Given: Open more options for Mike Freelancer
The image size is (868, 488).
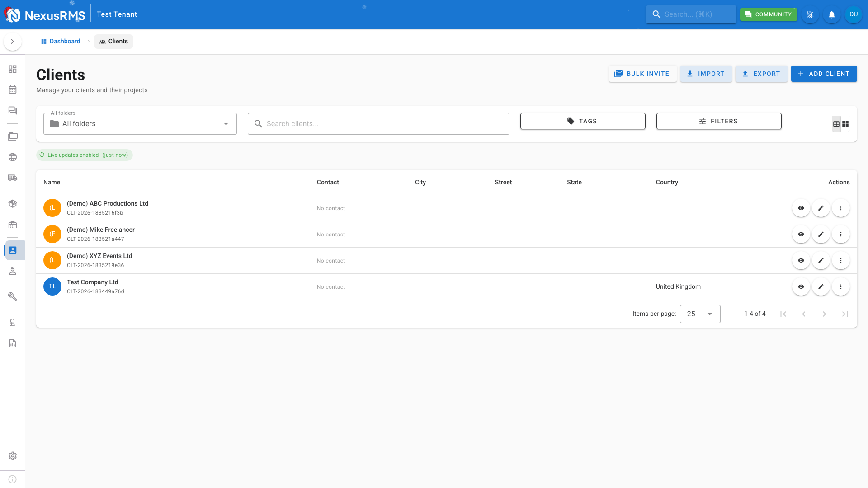Looking at the screenshot, I should (841, 235).
